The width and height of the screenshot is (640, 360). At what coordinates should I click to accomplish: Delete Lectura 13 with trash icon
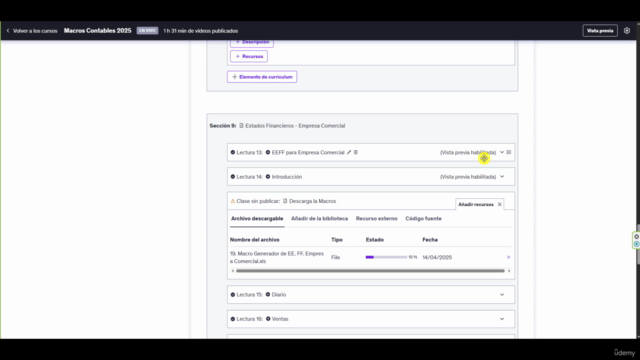[356, 152]
